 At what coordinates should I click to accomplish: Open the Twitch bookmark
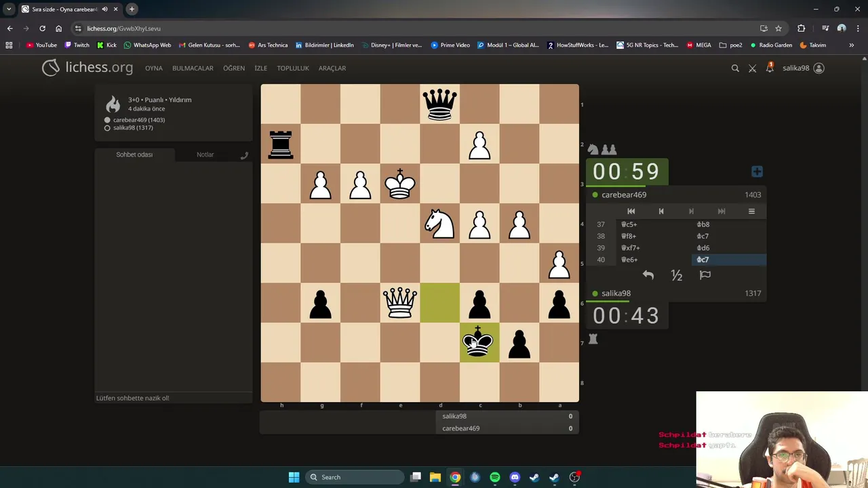pos(77,45)
